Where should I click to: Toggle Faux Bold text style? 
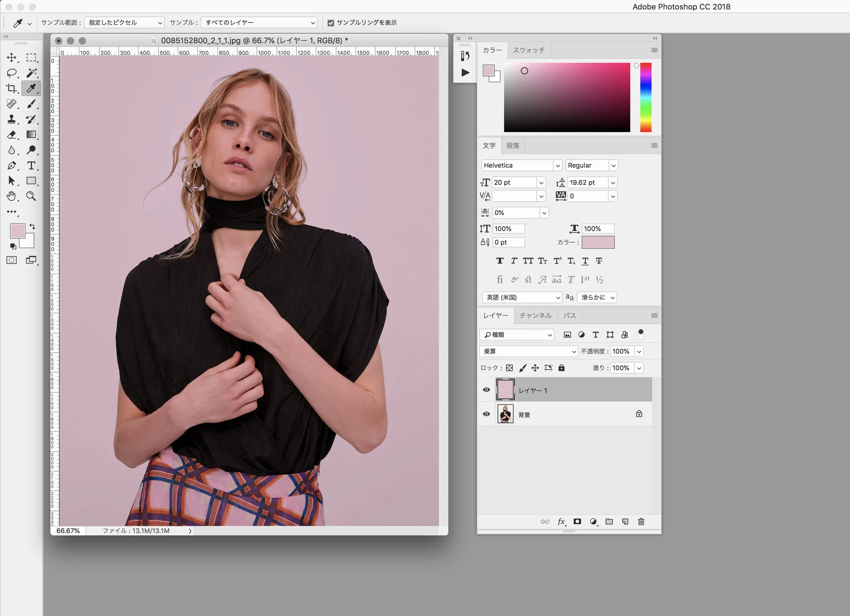pos(499,261)
